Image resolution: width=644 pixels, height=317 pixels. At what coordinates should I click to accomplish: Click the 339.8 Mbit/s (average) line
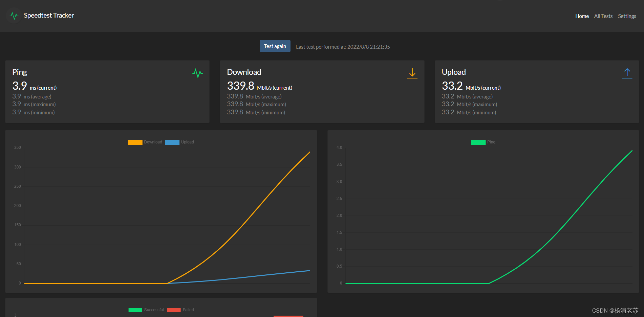tap(254, 96)
